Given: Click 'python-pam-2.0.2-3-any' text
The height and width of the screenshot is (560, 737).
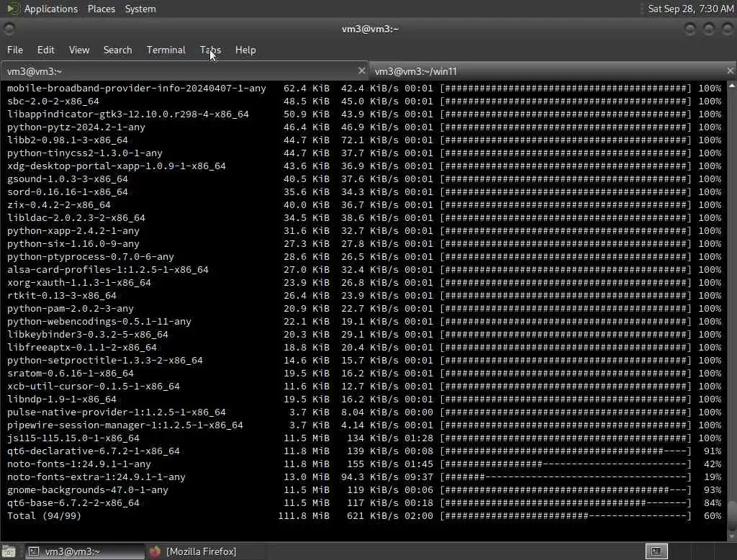Looking at the screenshot, I should click(70, 309).
